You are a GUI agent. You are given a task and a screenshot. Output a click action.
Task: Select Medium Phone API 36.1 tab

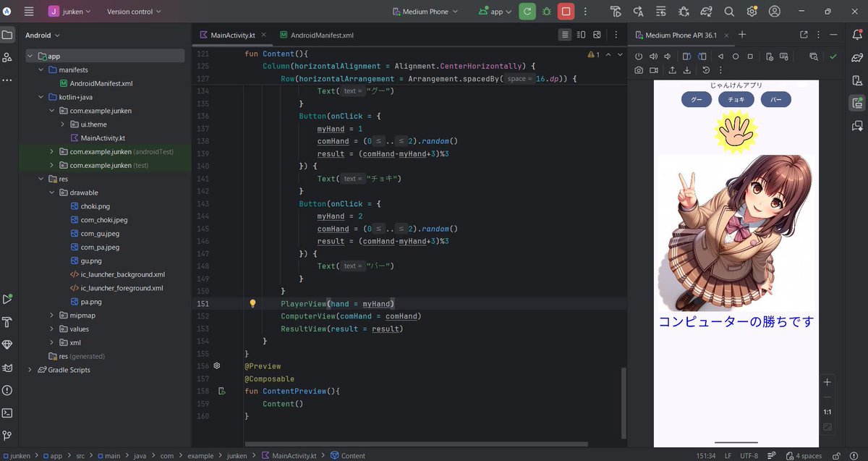coord(680,35)
